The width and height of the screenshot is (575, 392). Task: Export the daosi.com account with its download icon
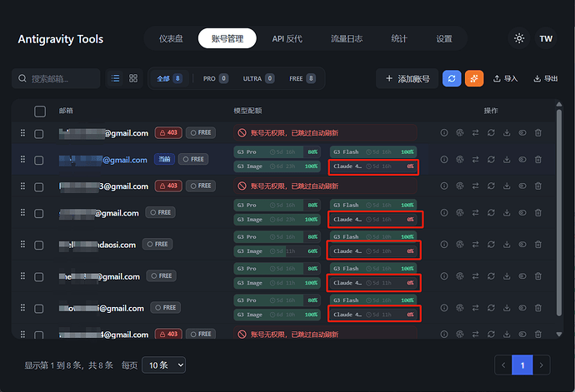pyautogui.click(x=507, y=245)
